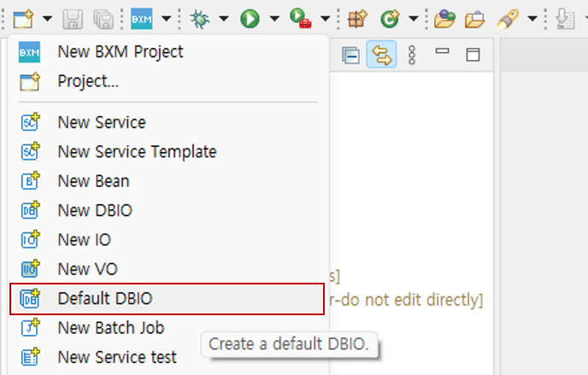
Task: Click the Search flashlight icon
Action: coord(508,19)
